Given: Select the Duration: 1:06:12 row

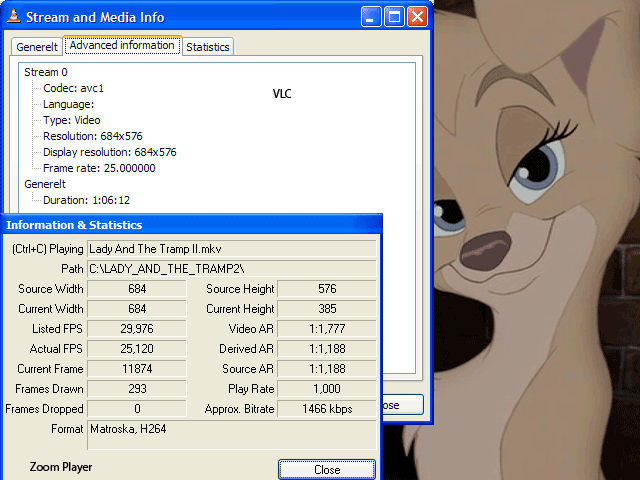Looking at the screenshot, I should [87, 200].
